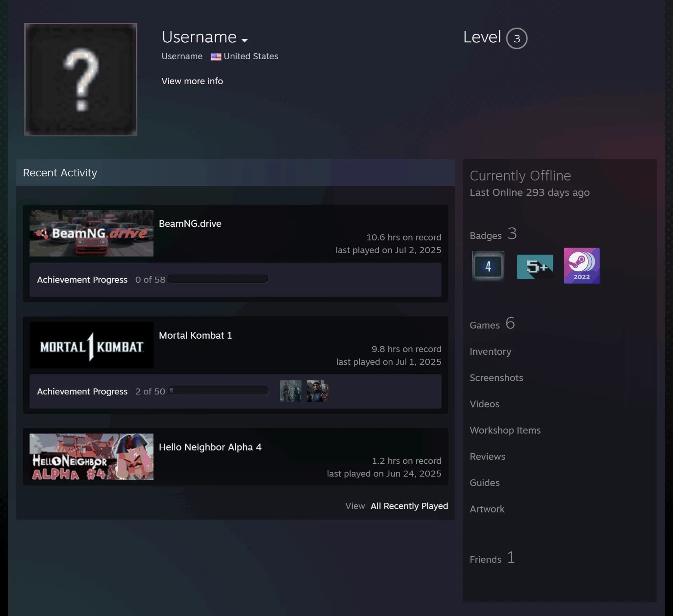The height and width of the screenshot is (616, 673).
Task: Open the level 3 circle icon
Action: [517, 38]
